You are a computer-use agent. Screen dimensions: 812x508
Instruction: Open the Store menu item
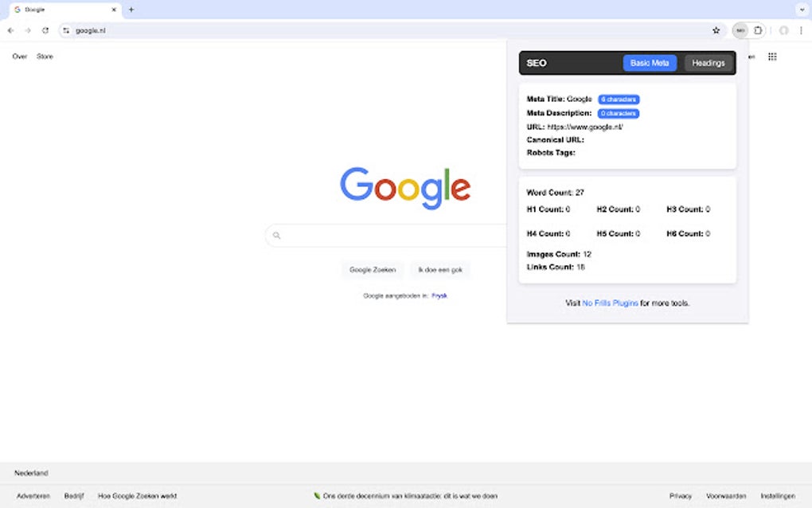45,56
